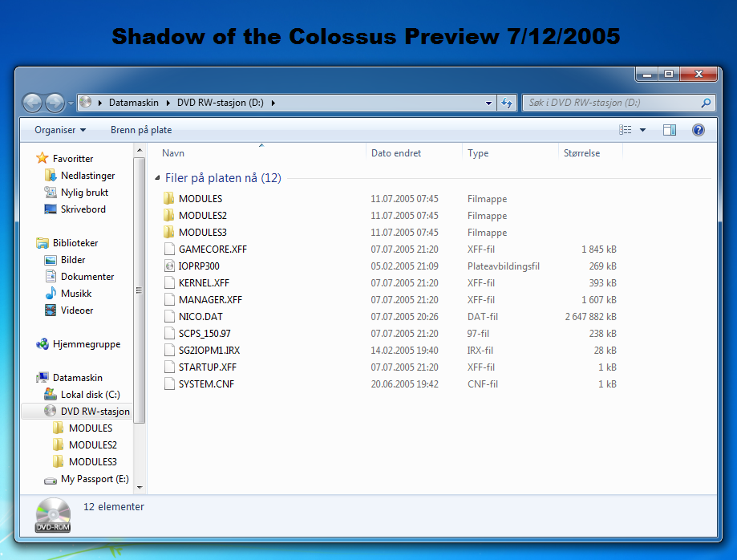Open the Organiser menu

click(x=60, y=130)
